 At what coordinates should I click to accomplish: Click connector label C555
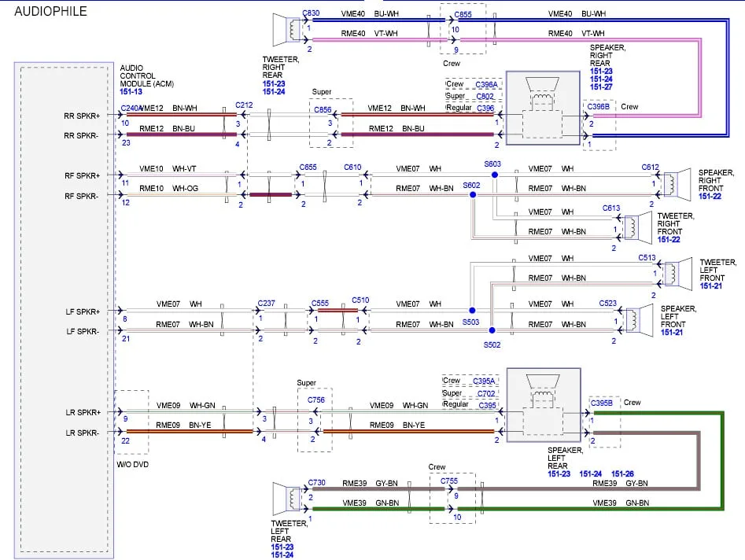pyautogui.click(x=319, y=303)
